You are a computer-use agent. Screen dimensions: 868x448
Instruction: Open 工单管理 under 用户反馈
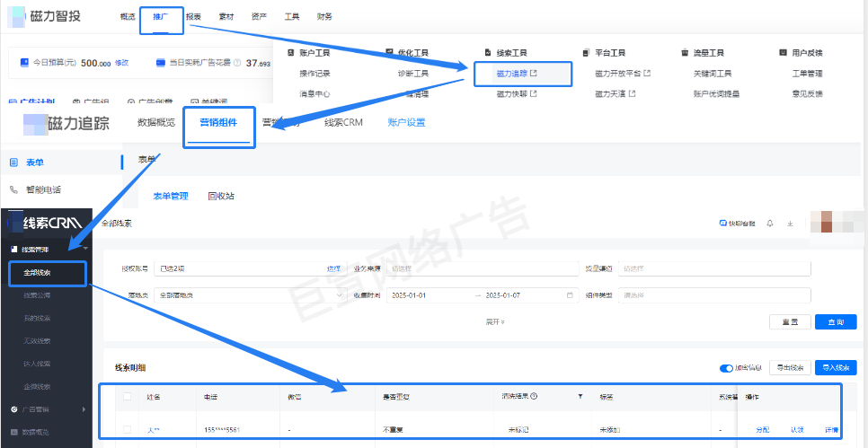pyautogui.click(x=807, y=74)
